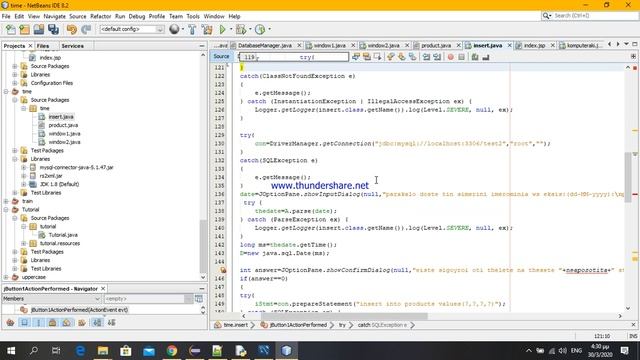Select product.java in Projects tree

coord(63,125)
